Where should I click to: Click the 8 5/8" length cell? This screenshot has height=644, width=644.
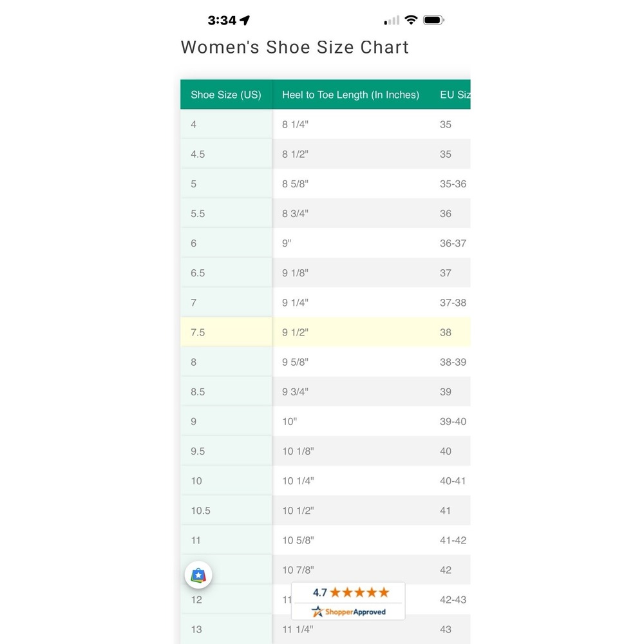pyautogui.click(x=296, y=184)
